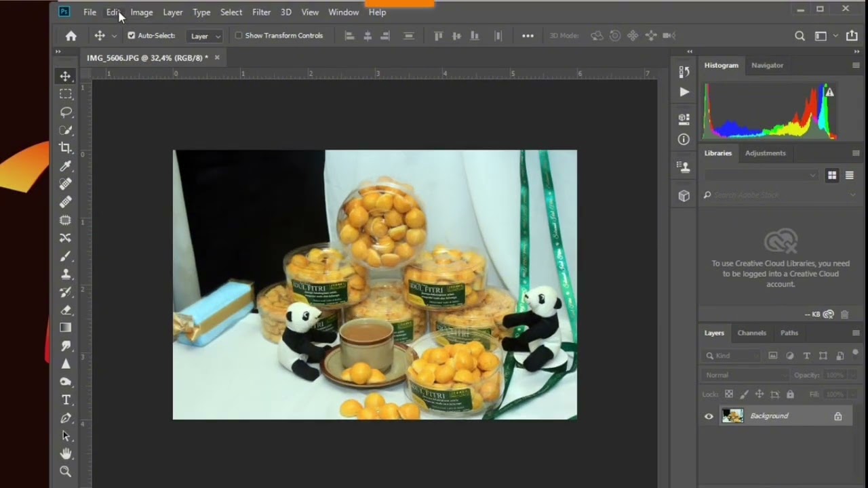The height and width of the screenshot is (488, 868).
Task: Click the three-dots more align options
Action: (528, 36)
